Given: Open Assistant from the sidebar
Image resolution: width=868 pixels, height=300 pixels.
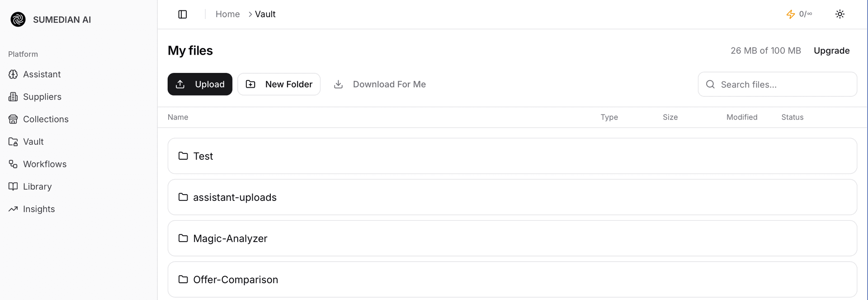Looking at the screenshot, I should [42, 74].
